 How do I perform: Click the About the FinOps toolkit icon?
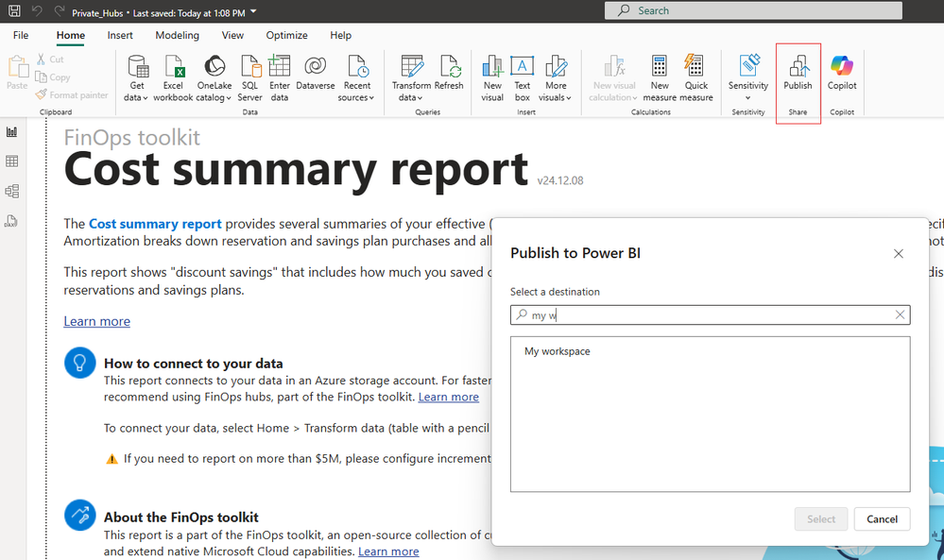click(80, 515)
